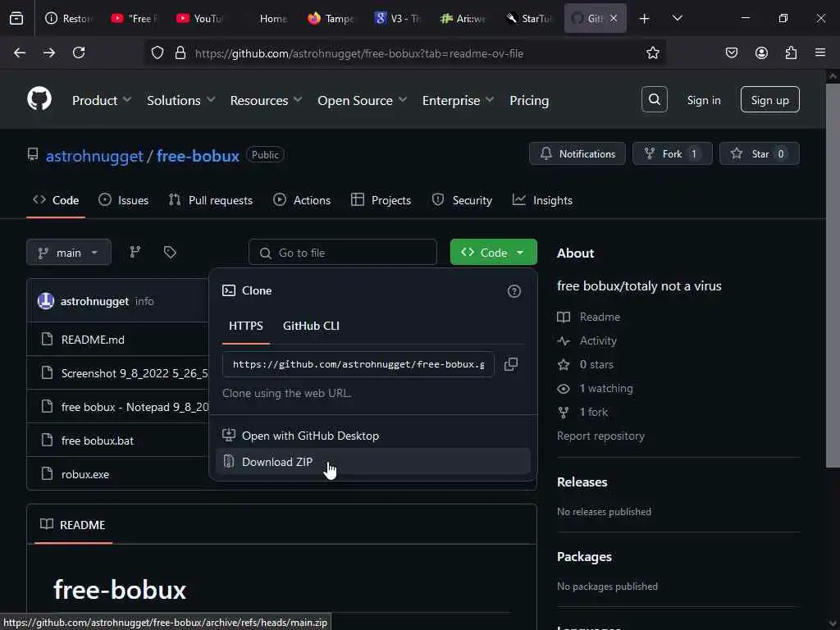Viewport: 840px width, 630px height.
Task: Click the tracking protection shield icon
Action: point(157,53)
